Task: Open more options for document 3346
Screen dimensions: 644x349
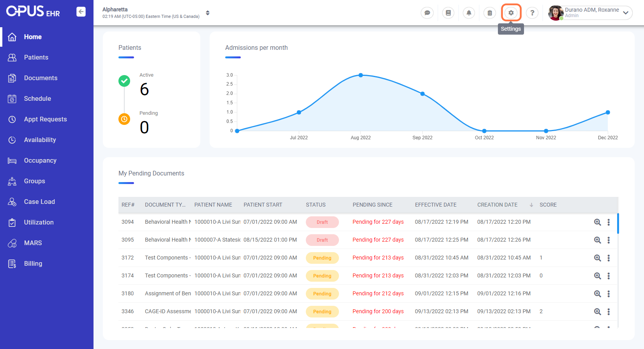Action: 609,312
